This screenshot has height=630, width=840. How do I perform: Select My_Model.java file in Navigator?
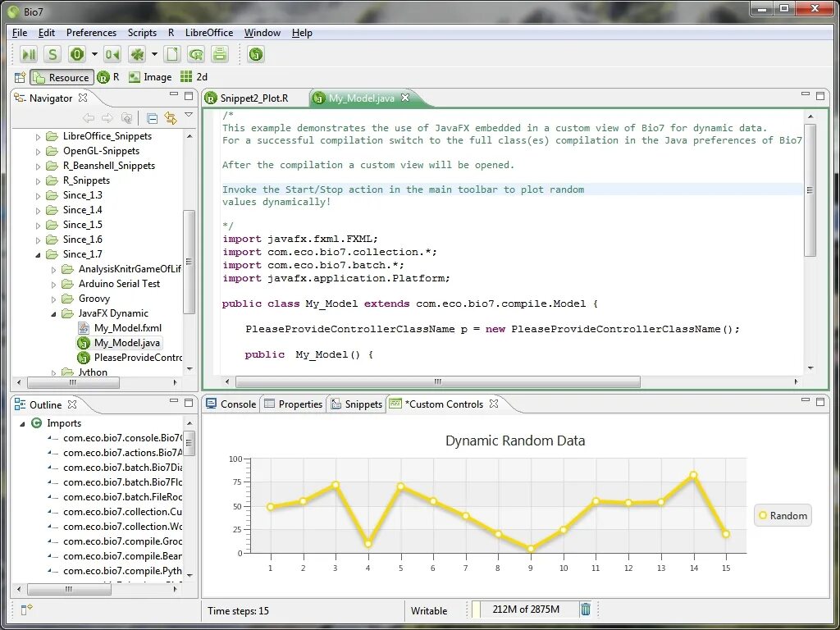(x=127, y=343)
